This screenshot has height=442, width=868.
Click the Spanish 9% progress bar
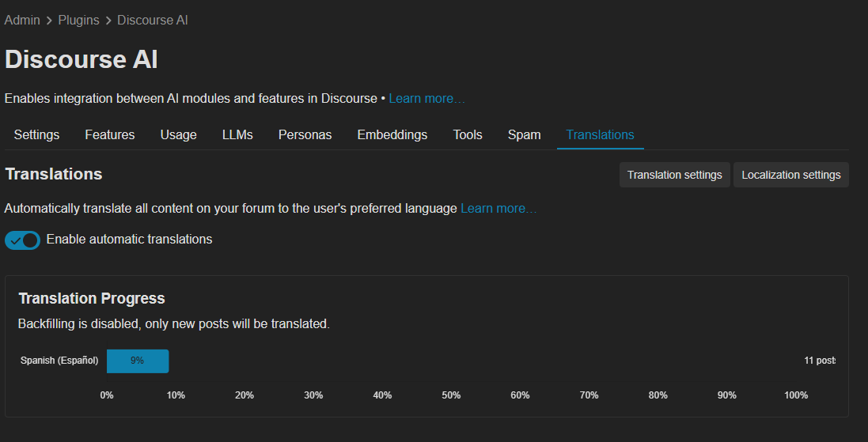pyautogui.click(x=138, y=361)
